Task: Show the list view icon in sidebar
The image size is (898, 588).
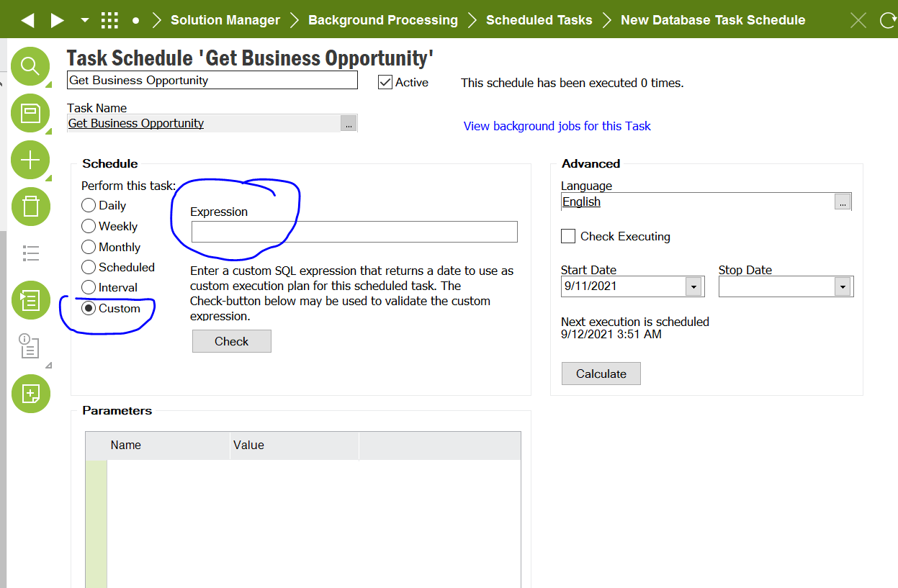Action: click(x=30, y=253)
